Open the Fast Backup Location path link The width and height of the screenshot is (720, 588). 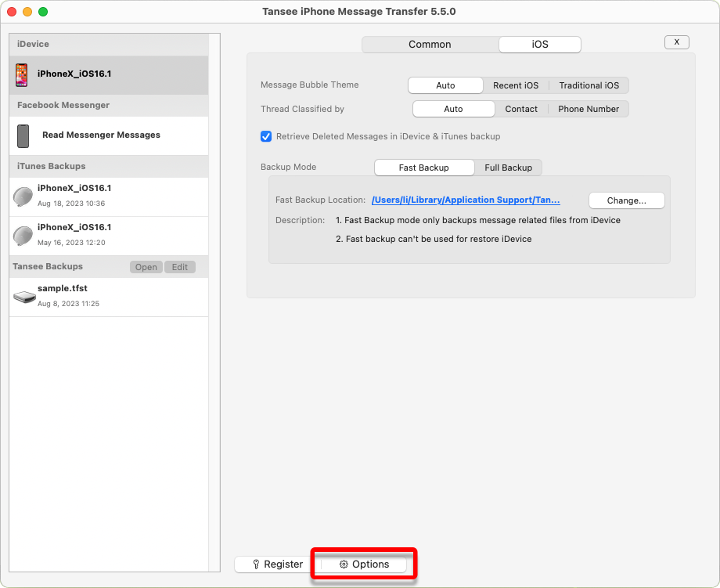point(466,200)
